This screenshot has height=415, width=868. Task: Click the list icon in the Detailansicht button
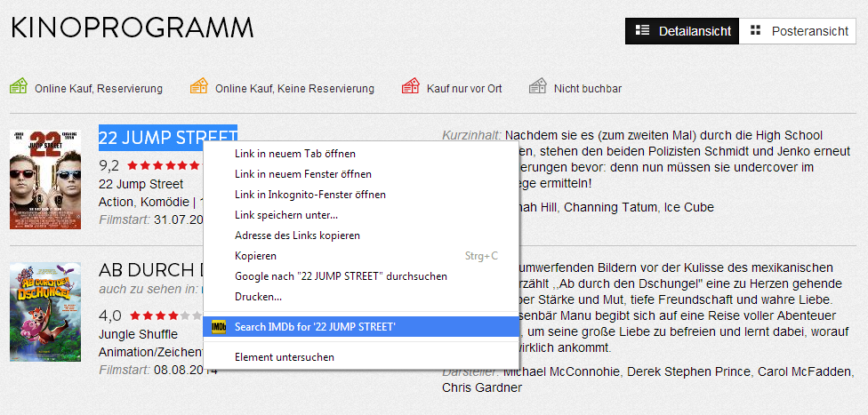(x=642, y=30)
